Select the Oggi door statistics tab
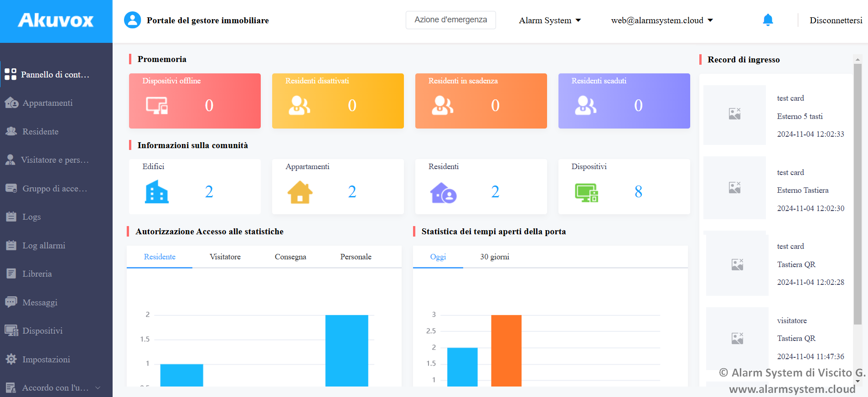Image resolution: width=868 pixels, height=397 pixels. coord(438,257)
